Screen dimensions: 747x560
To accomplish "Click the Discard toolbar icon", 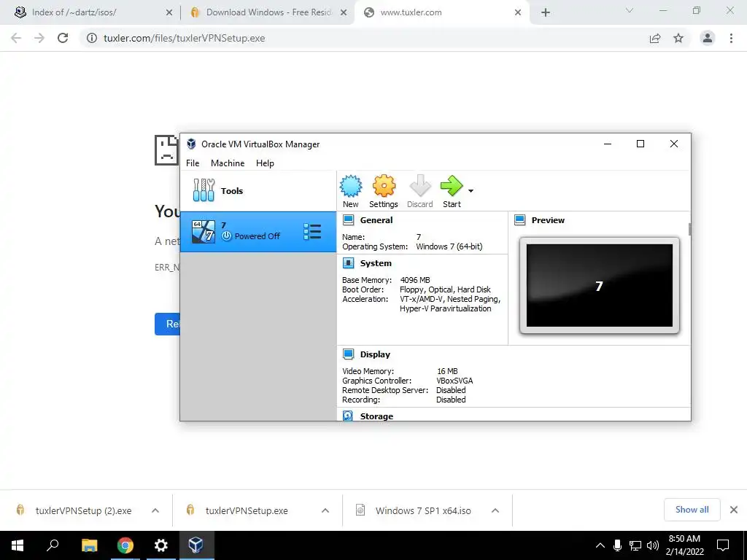I will (x=419, y=186).
